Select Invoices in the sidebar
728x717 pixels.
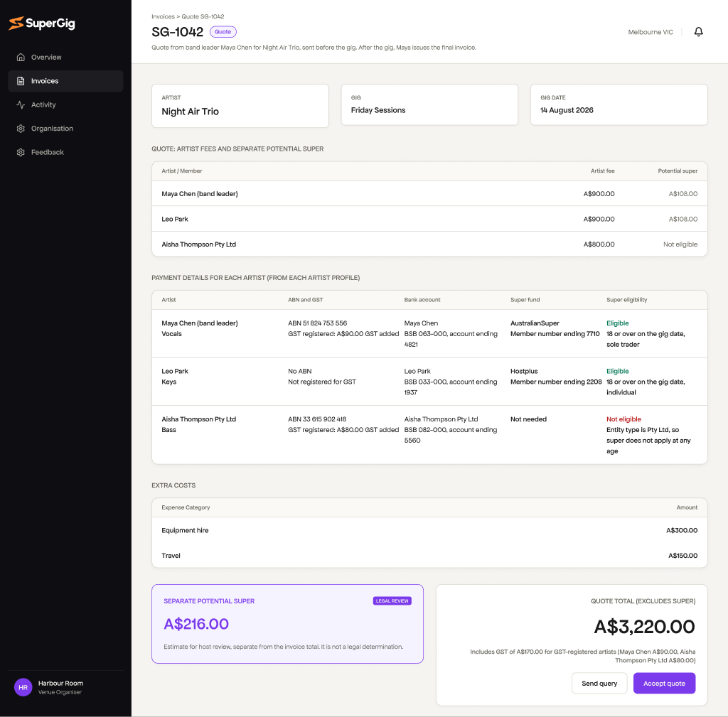click(x=65, y=81)
